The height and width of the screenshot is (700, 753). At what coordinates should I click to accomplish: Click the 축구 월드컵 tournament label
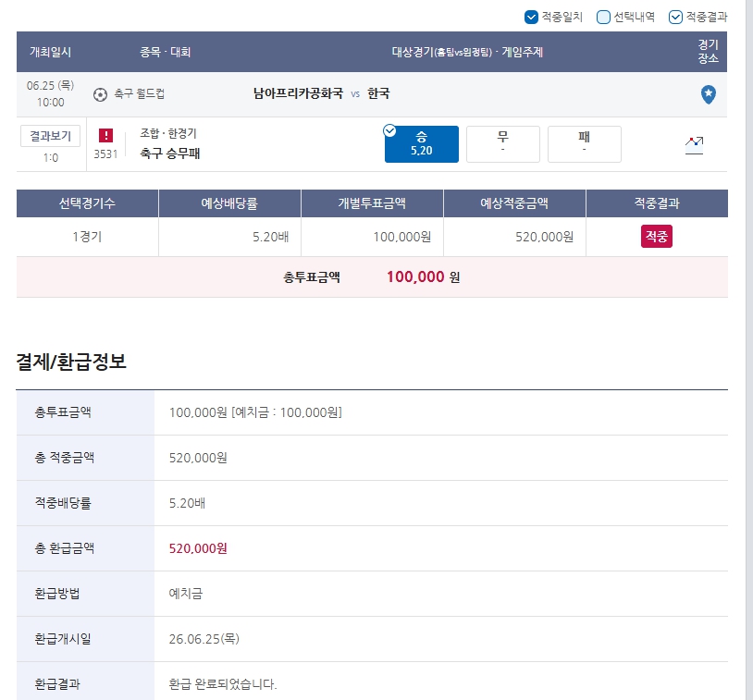point(140,93)
